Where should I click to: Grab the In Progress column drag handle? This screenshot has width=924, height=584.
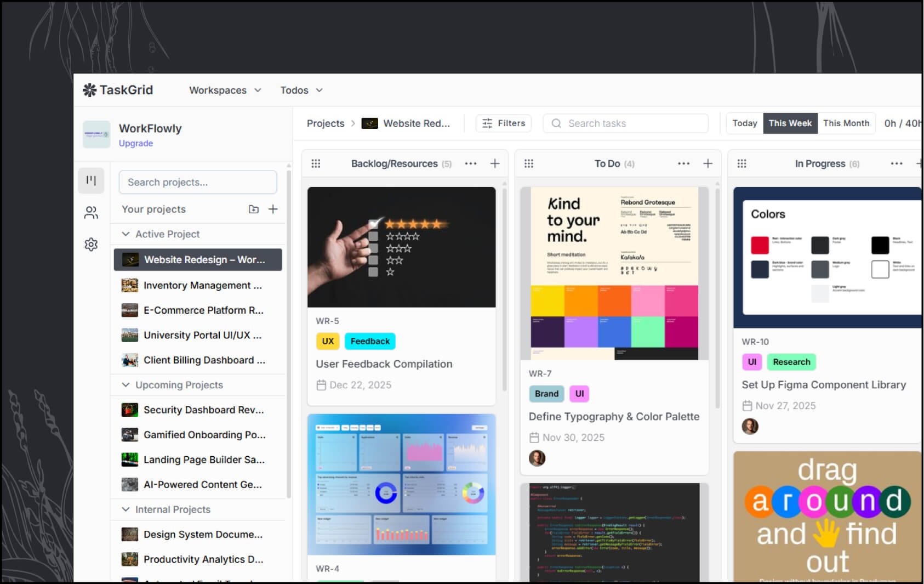point(742,164)
